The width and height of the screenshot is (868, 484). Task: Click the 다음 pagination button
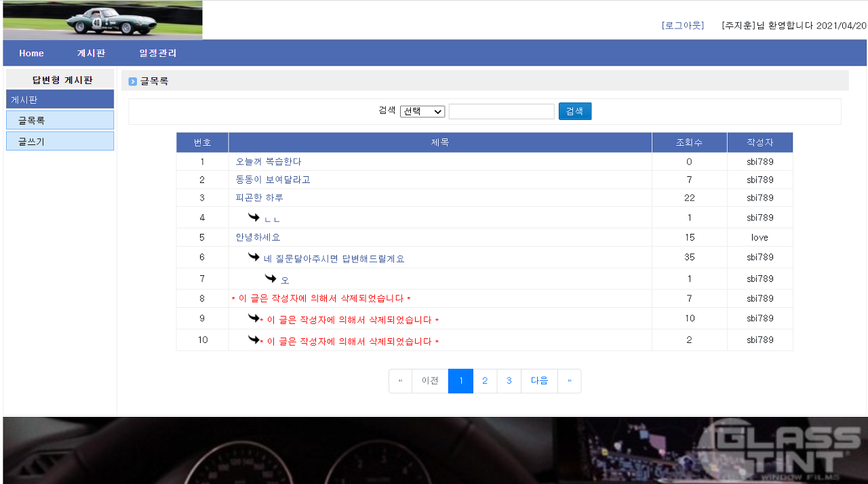pos(540,381)
